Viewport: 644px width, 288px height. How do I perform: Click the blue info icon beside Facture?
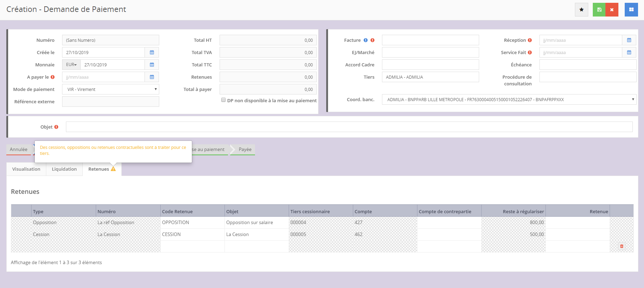coord(365,40)
